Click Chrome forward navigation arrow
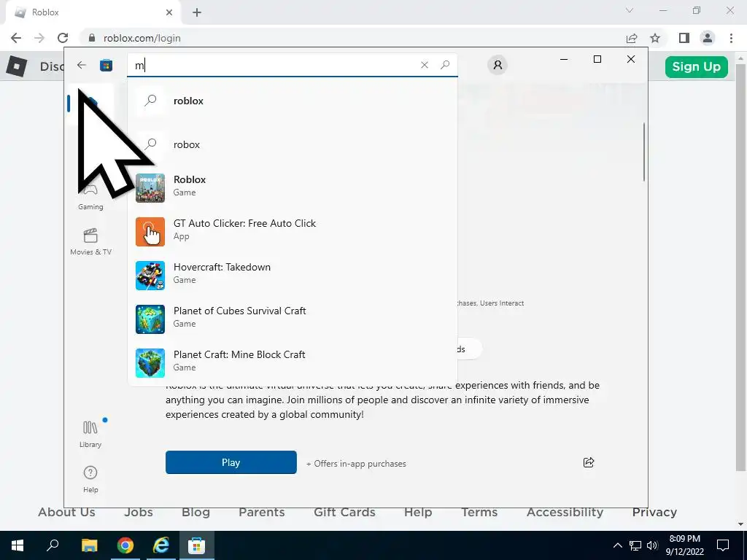Viewport: 747px width, 560px height. coord(39,38)
